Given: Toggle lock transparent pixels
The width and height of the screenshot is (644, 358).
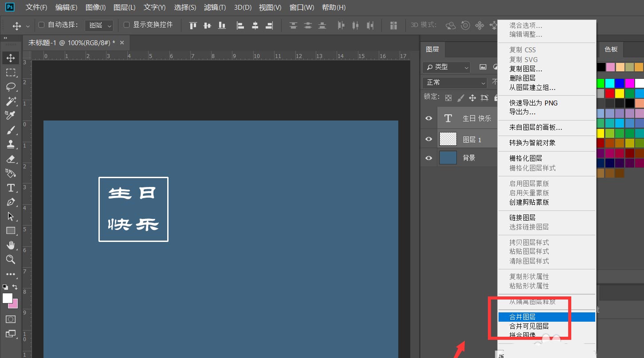Looking at the screenshot, I should pos(449,97).
